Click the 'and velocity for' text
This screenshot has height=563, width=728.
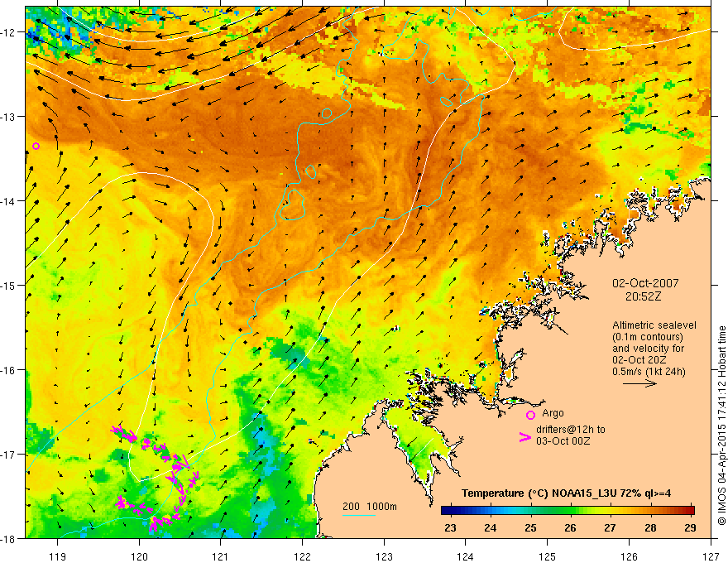(x=649, y=349)
